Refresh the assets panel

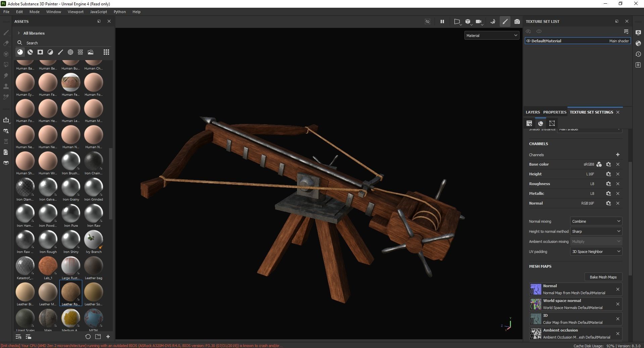(88, 337)
